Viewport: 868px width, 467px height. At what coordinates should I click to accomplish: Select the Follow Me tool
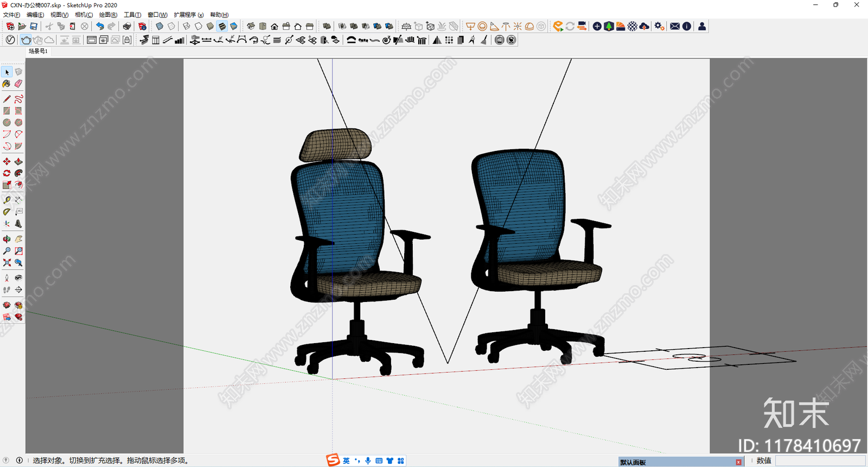tap(18, 173)
